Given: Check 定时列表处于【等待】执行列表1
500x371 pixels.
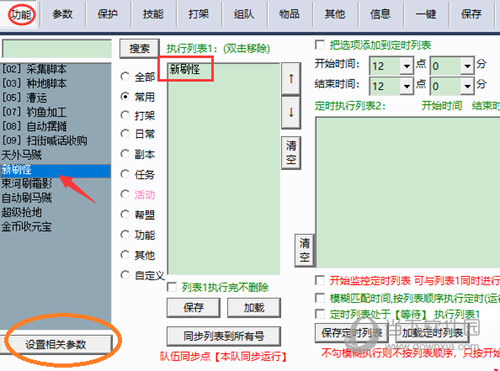Looking at the screenshot, I should 320,314.
